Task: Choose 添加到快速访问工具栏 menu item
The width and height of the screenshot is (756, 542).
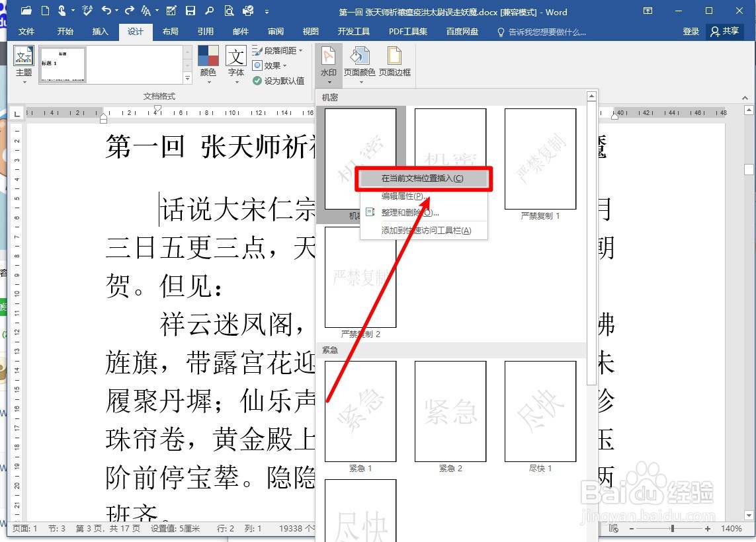Action: pyautogui.click(x=424, y=230)
